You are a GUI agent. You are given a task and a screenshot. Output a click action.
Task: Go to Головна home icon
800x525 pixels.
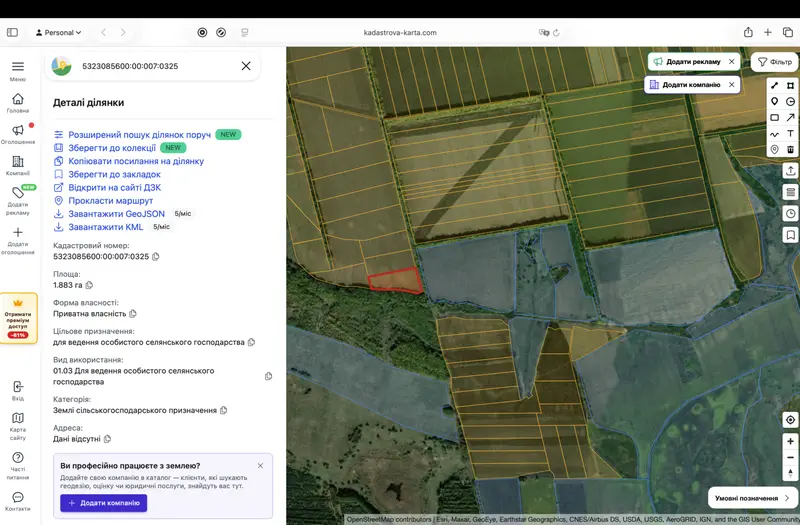(18, 98)
